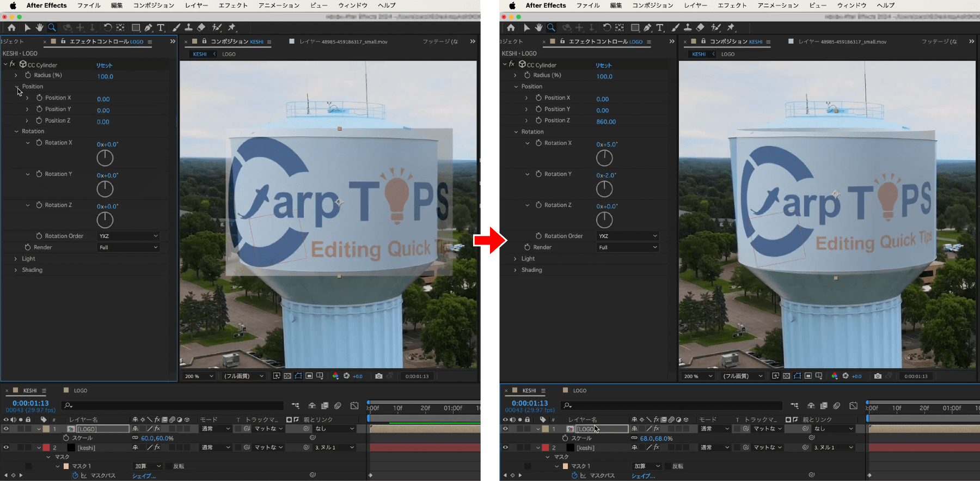The width and height of the screenshot is (980, 481).
Task: Select the Home icon in left screenshot toolbar
Action: 11,27
